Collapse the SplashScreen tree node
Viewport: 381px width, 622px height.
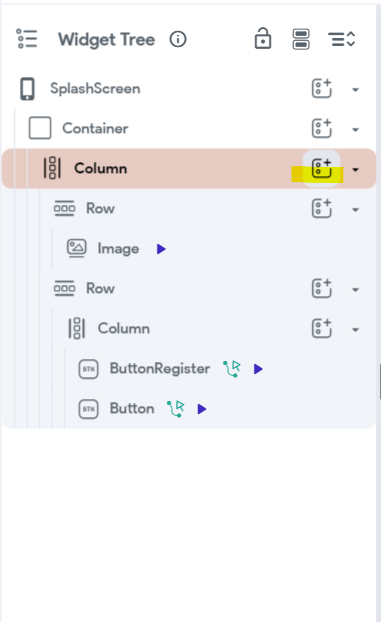[x=355, y=90]
